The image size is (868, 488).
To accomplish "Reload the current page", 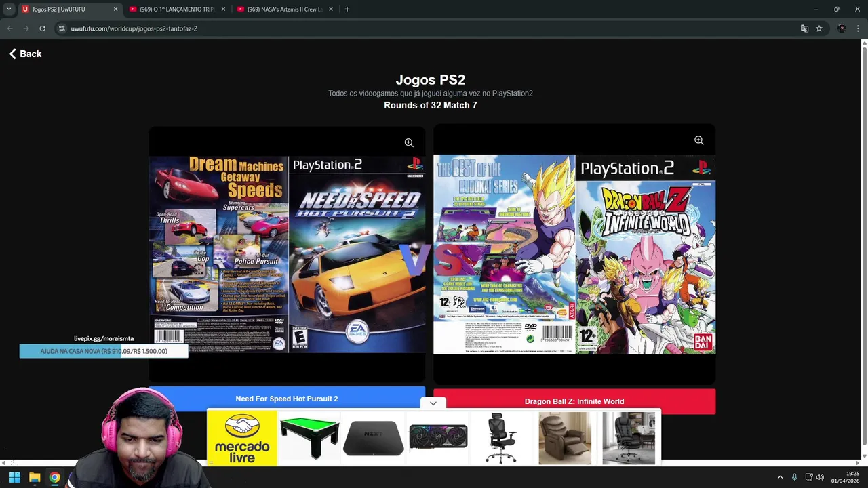I will 42,28.
